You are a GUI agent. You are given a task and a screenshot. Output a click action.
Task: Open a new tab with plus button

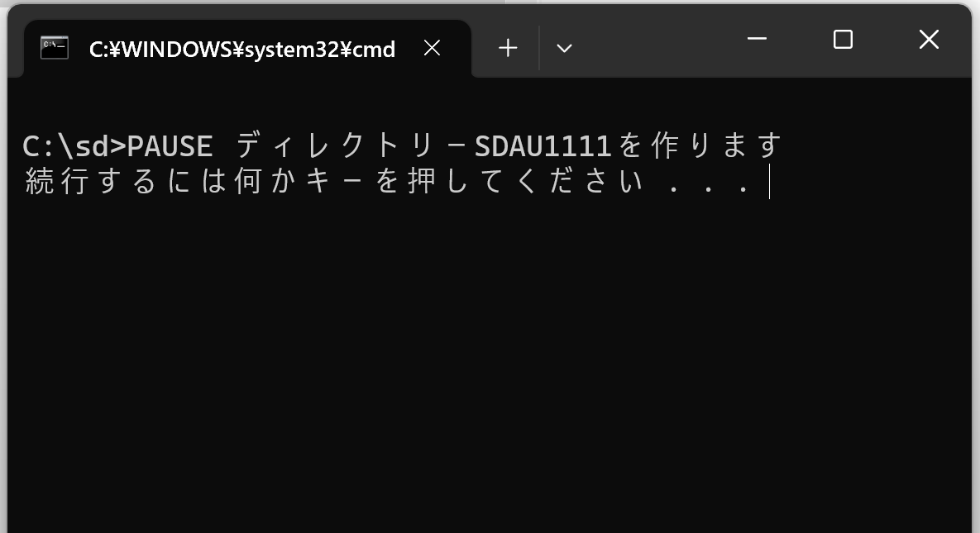(x=508, y=48)
